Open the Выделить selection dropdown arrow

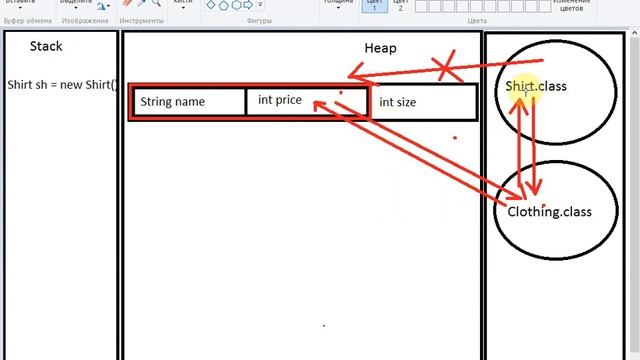(x=76, y=8)
